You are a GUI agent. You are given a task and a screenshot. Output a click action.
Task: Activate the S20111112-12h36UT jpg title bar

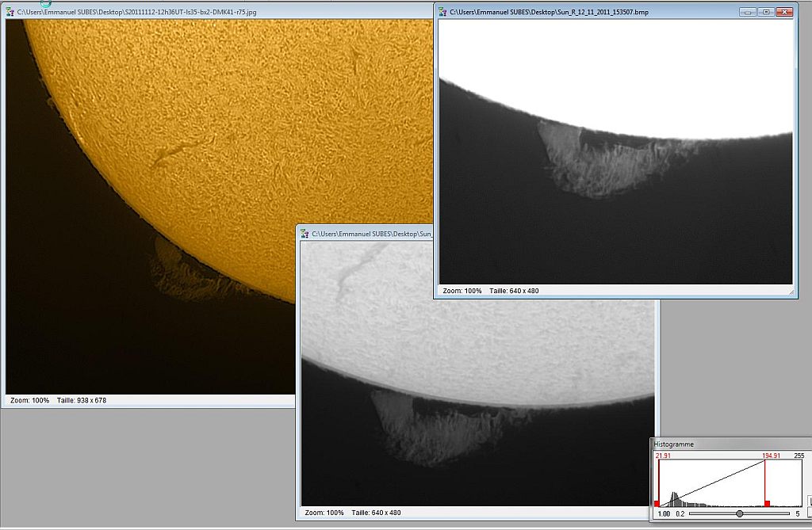217,11
